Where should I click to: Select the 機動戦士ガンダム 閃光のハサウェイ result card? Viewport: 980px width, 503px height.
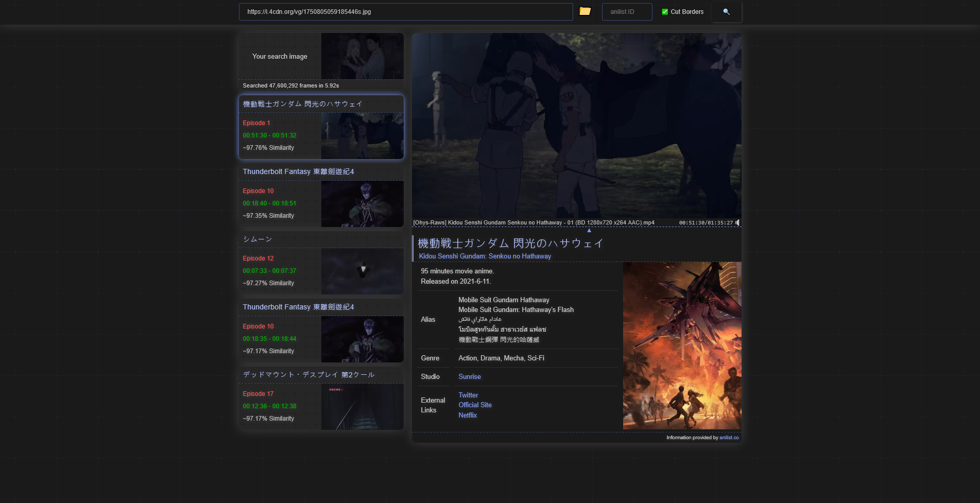tap(321, 127)
